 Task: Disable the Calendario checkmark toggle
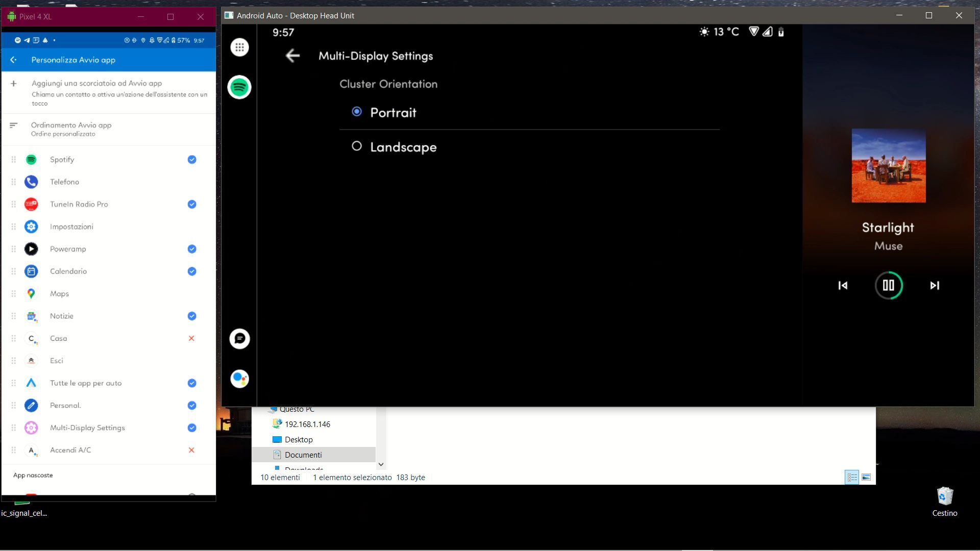(191, 271)
